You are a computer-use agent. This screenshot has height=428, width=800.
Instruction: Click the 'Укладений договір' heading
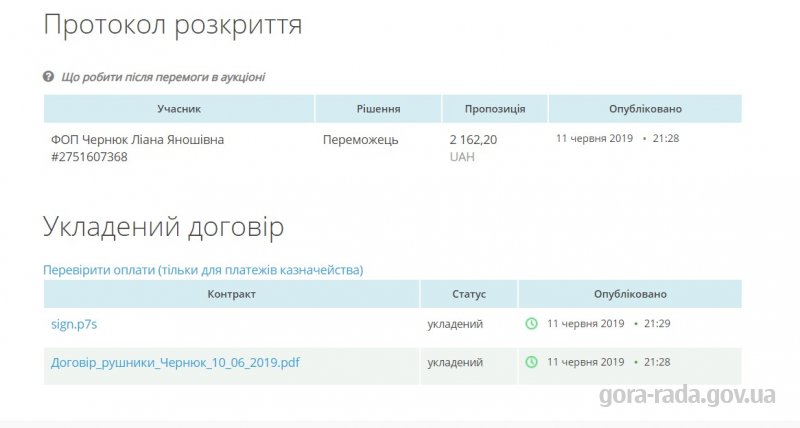coord(164,226)
